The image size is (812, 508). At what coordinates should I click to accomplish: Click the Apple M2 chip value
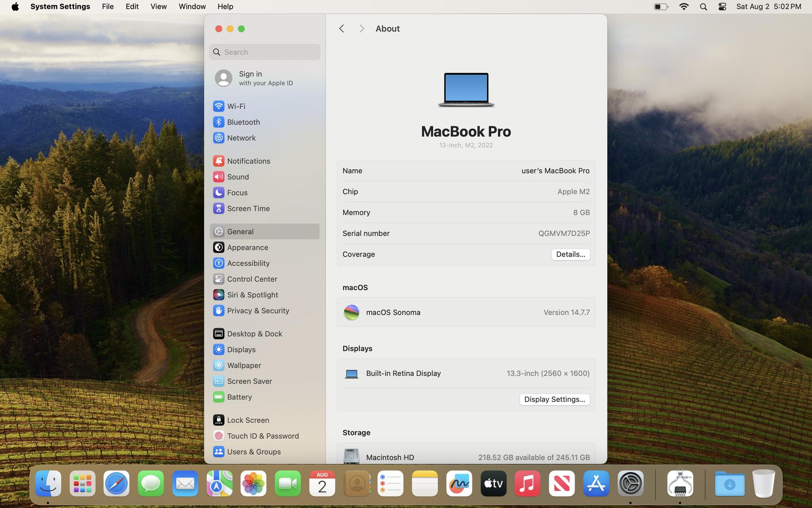click(x=573, y=191)
